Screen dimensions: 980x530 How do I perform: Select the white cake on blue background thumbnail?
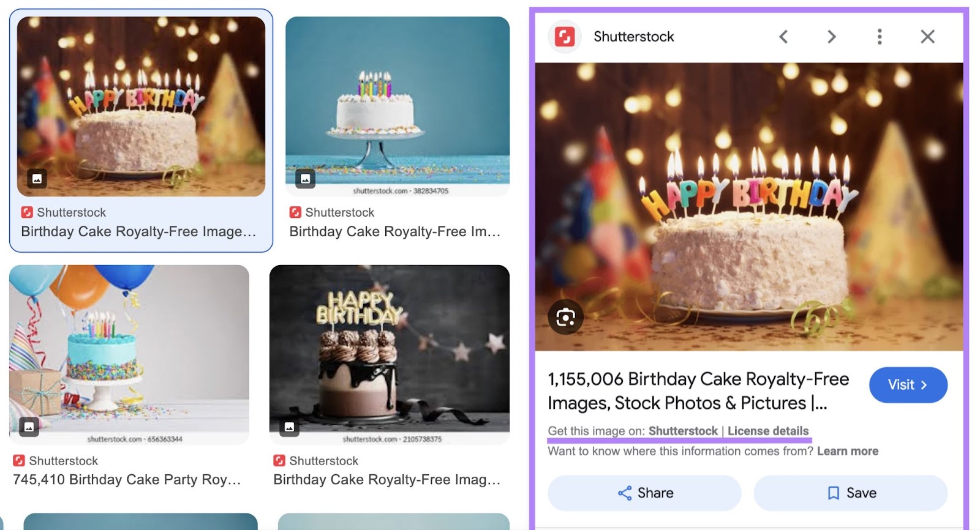[398, 106]
